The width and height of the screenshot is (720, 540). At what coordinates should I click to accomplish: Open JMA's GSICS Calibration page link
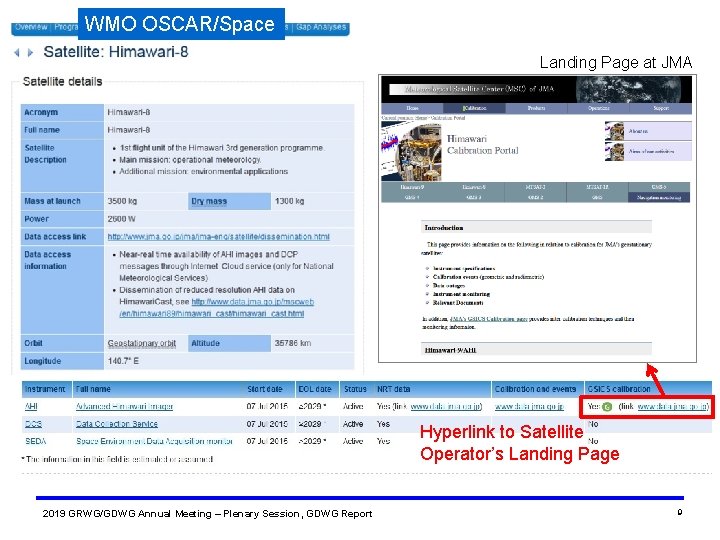(x=489, y=319)
